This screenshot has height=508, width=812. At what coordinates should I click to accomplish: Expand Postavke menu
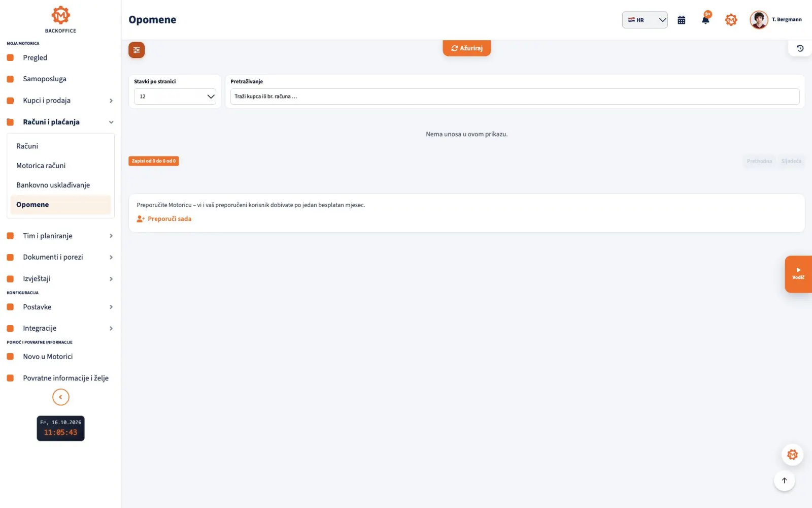60,307
